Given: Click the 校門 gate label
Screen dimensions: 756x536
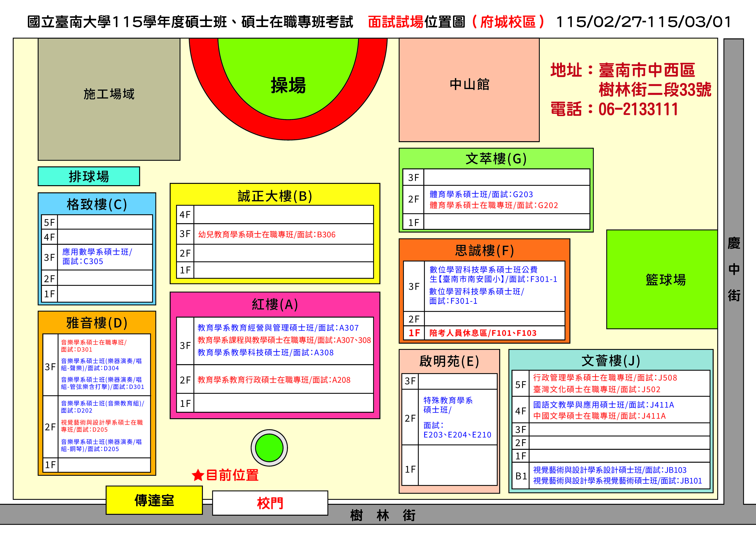Looking at the screenshot, I should pyautogui.click(x=270, y=503).
